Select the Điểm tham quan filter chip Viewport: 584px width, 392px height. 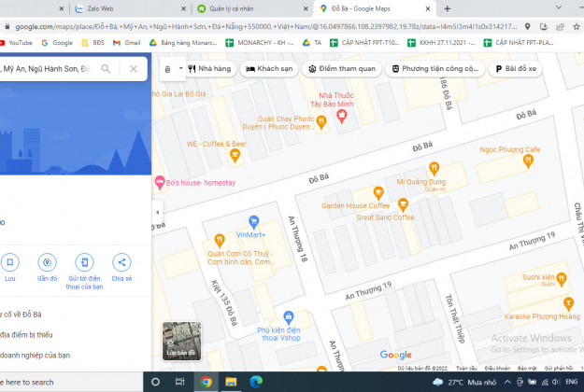(x=342, y=69)
